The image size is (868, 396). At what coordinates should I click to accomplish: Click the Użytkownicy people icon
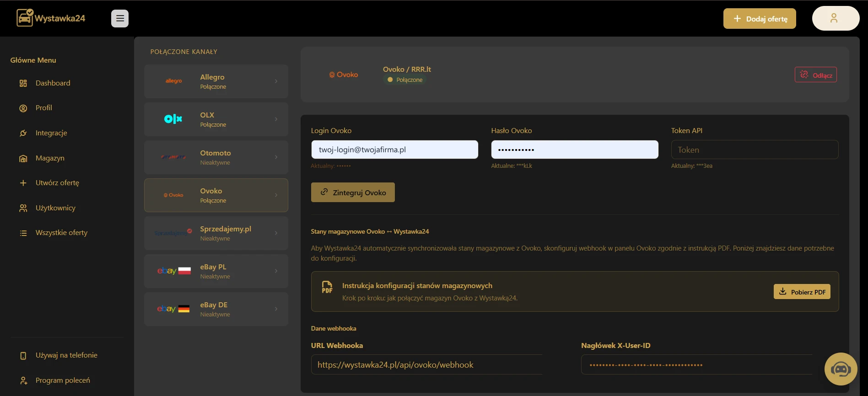coord(23,208)
